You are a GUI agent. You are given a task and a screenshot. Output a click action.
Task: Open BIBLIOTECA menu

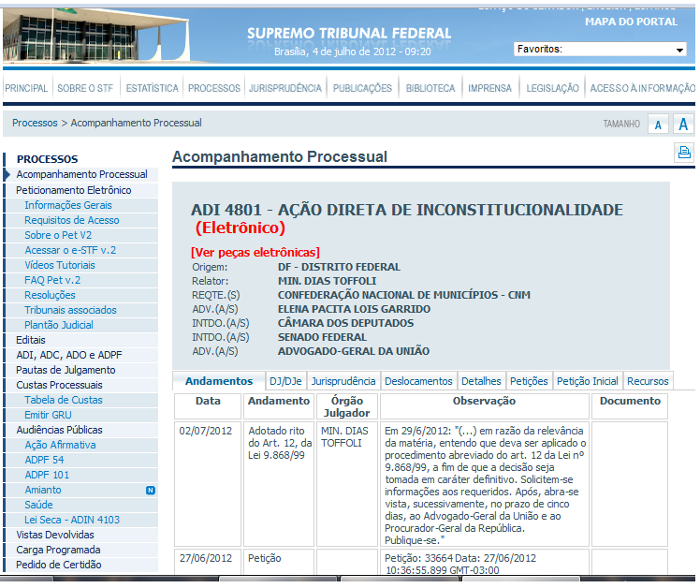coord(430,88)
